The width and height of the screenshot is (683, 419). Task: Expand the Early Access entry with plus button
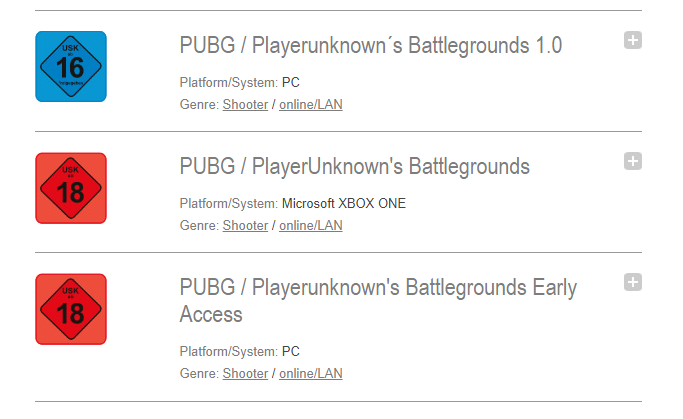point(632,282)
